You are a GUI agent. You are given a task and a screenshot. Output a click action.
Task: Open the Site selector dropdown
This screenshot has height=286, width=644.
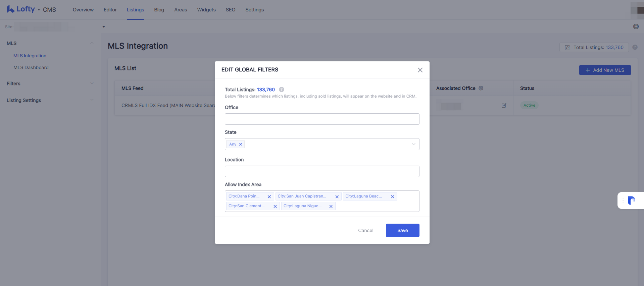(x=104, y=27)
